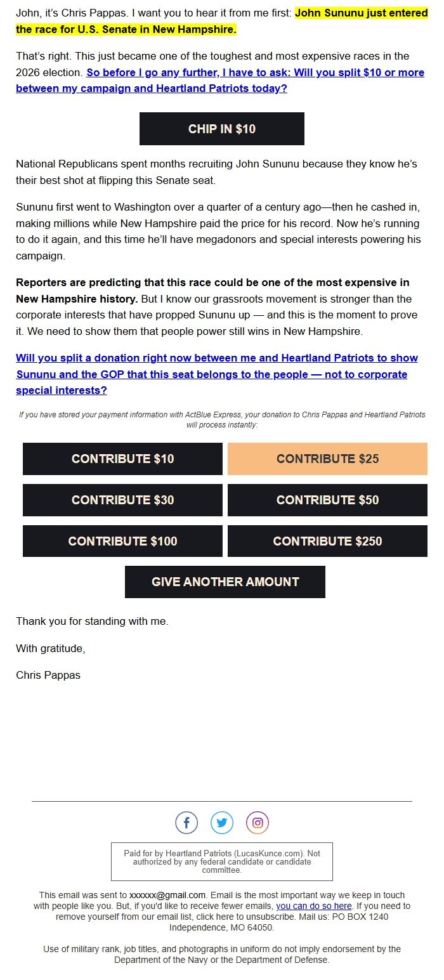Click the 'you can do so here' link
Image resolution: width=444 pixels, height=980 pixels.
click(313, 906)
